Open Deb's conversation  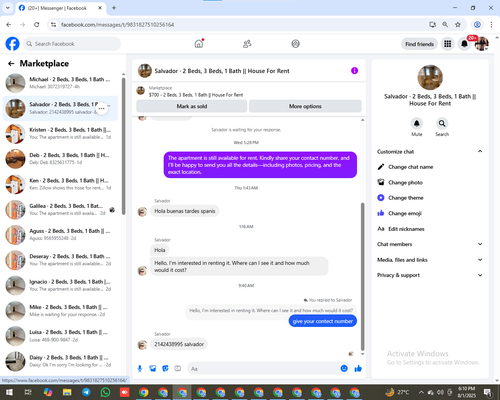60,159
